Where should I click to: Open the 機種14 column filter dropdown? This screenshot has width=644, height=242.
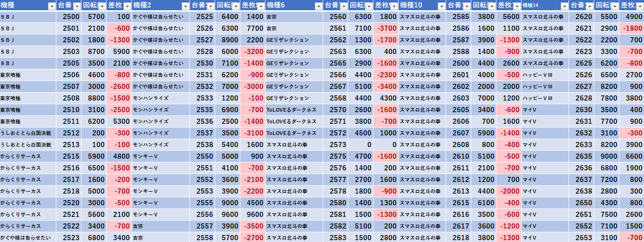[564, 6]
